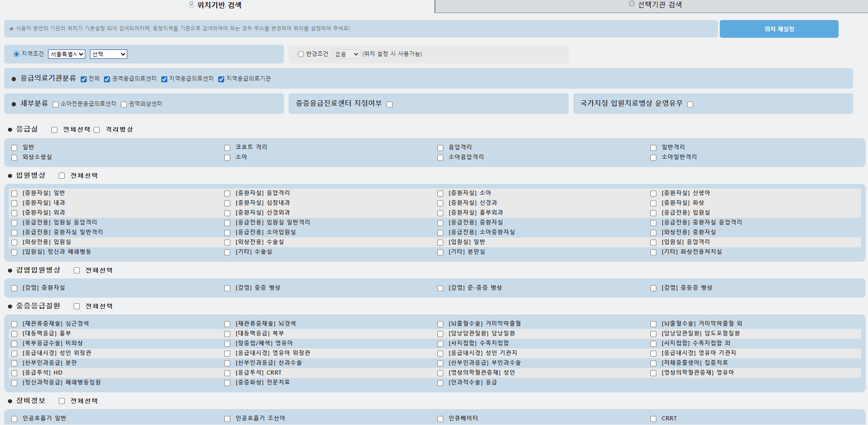This screenshot has height=425, width=868.
Task: Check the 인큐베이터 equipment option
Action: pos(440,418)
